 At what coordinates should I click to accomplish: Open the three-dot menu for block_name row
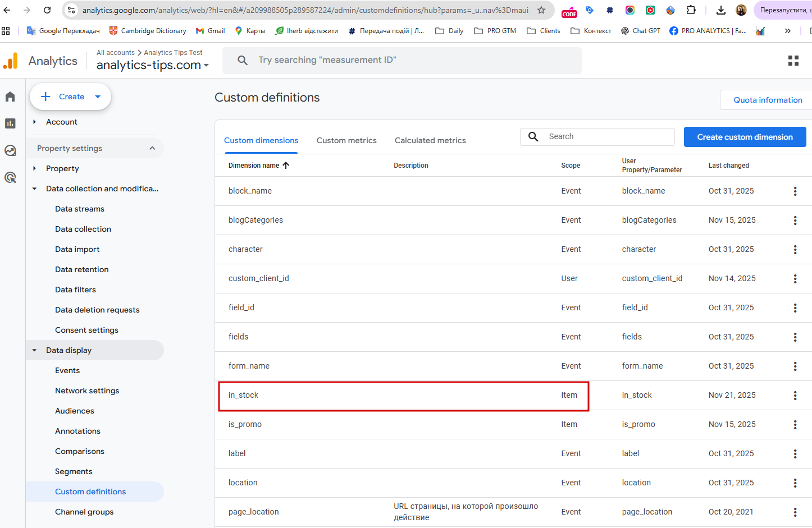click(x=795, y=191)
